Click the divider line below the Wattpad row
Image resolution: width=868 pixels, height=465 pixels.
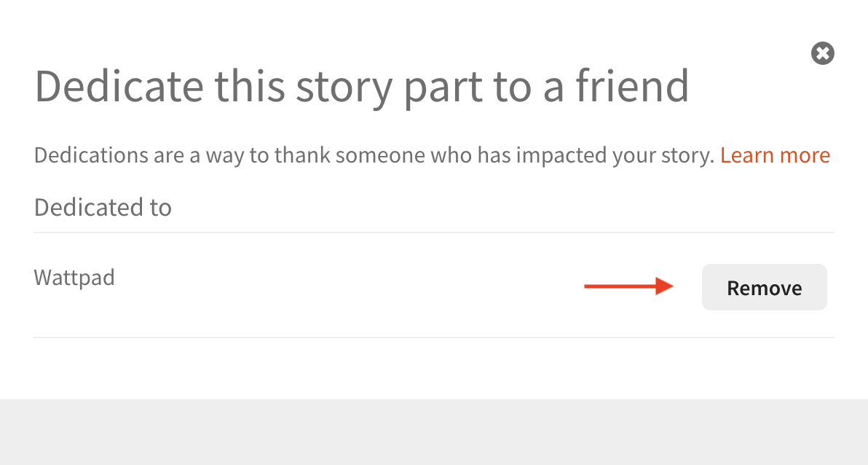pyautogui.click(x=434, y=337)
